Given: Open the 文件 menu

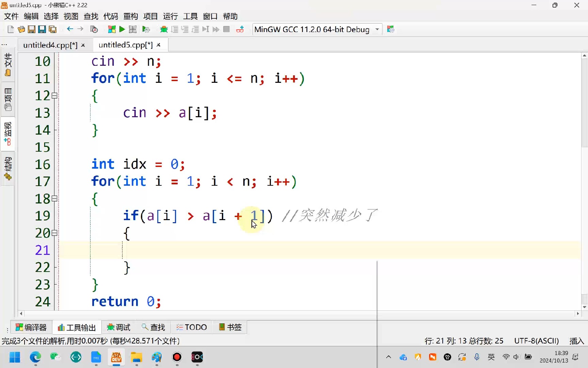Looking at the screenshot, I should (x=11, y=16).
